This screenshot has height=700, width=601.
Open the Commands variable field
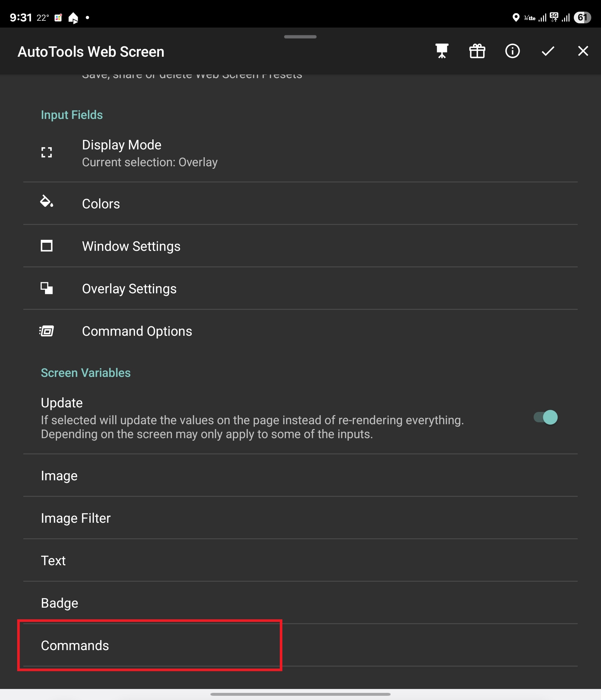[300, 646]
